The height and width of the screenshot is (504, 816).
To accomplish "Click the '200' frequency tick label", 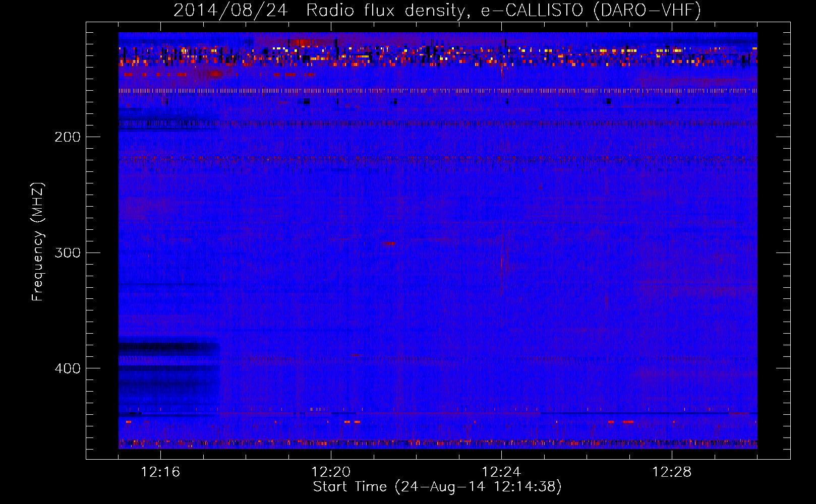I will pyautogui.click(x=68, y=137).
